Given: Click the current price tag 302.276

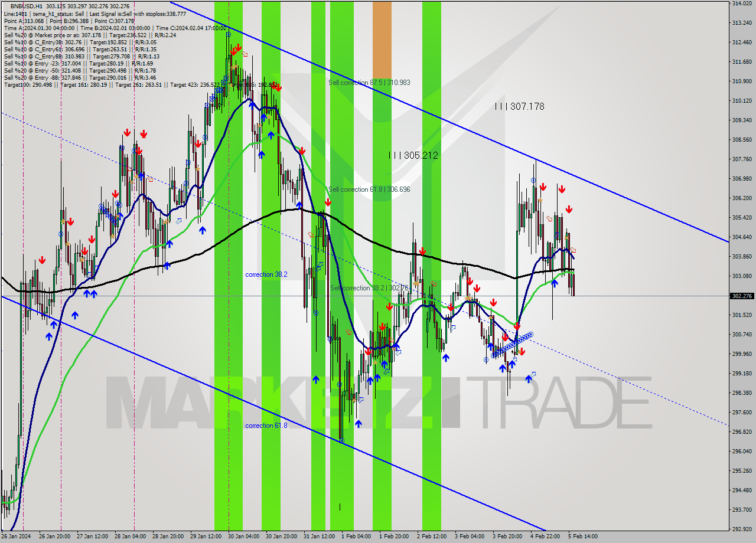Looking at the screenshot, I should (742, 296).
